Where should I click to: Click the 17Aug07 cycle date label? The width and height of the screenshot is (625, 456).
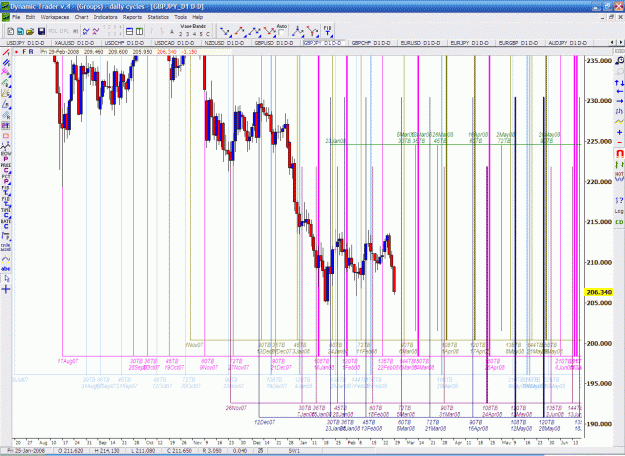(68, 361)
